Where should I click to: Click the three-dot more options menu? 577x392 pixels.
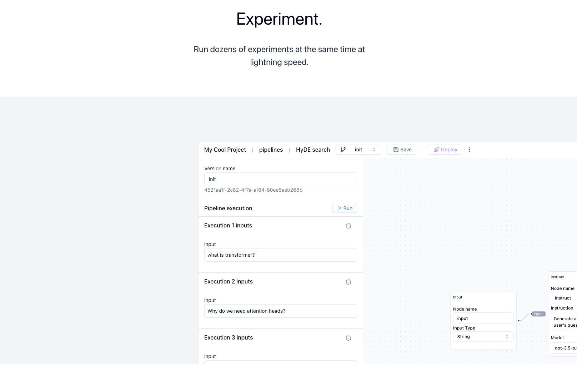click(469, 150)
